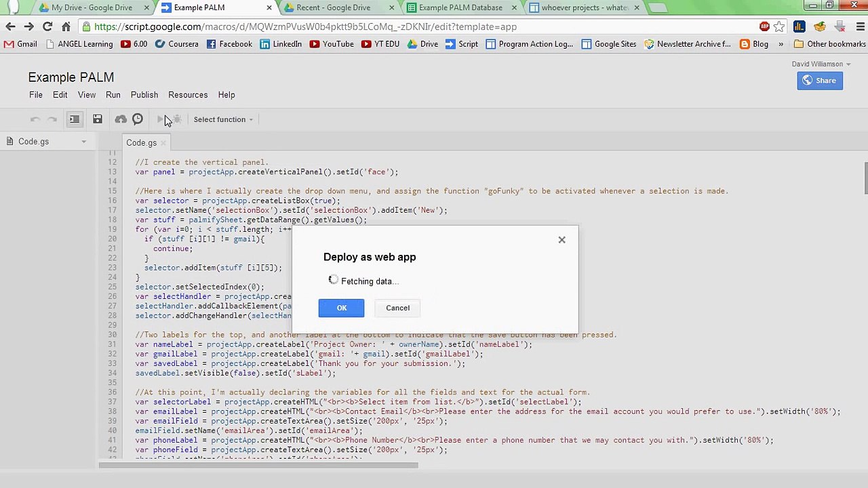Open the YT EDU bookmark
This screenshot has height=488, width=868.
[x=380, y=44]
